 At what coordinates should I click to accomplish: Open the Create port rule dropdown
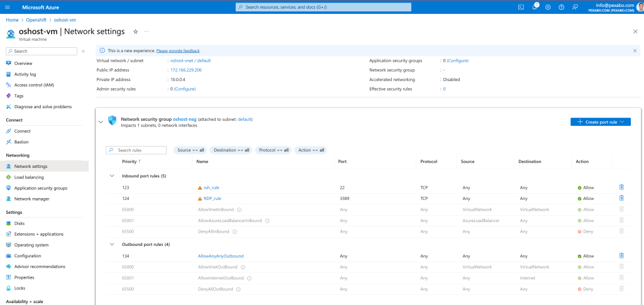[601, 122]
